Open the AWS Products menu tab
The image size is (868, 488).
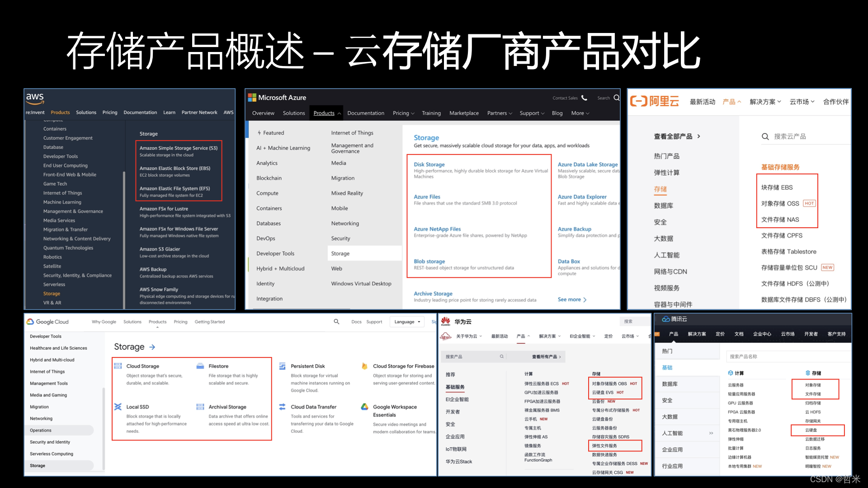(60, 113)
